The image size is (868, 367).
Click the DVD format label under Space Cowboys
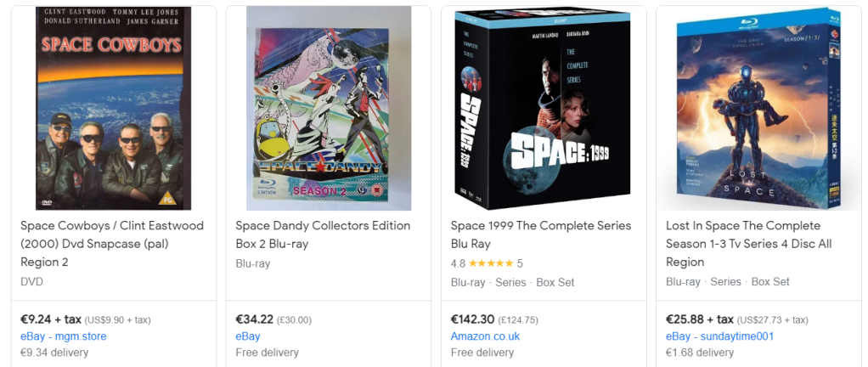pyautogui.click(x=32, y=281)
